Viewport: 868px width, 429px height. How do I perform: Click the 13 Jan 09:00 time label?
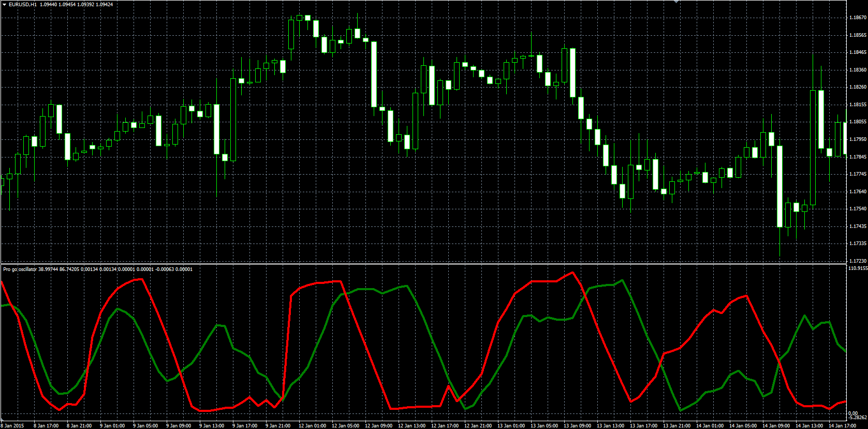[578, 426]
